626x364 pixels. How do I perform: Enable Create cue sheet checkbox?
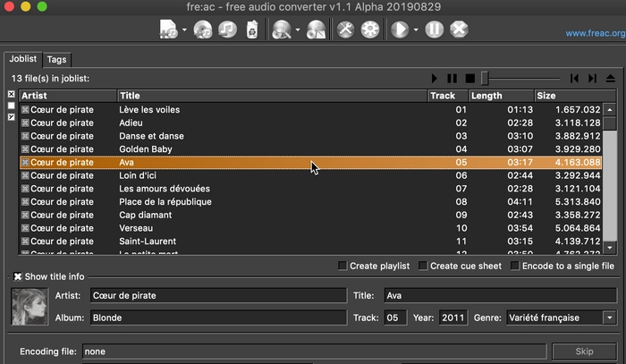pyautogui.click(x=423, y=266)
